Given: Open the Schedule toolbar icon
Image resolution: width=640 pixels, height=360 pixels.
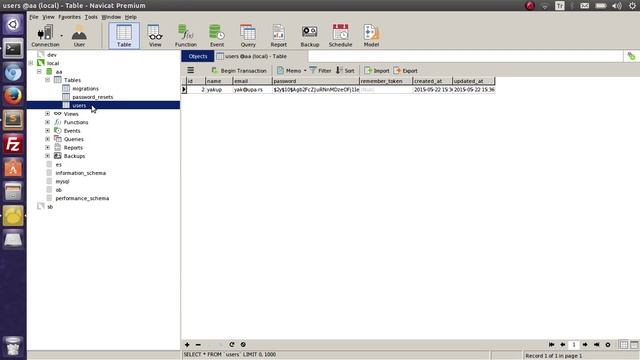Looking at the screenshot, I should [340, 36].
